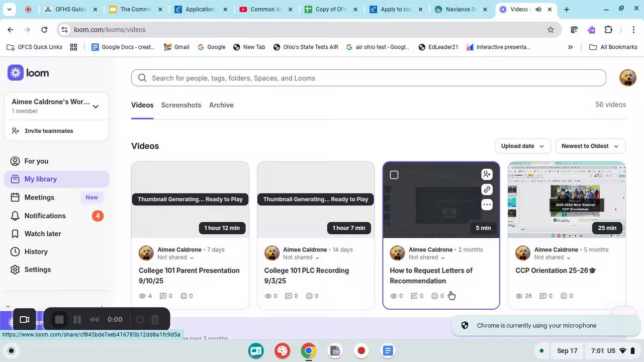Open the Upload date sort dropdown

523,146
